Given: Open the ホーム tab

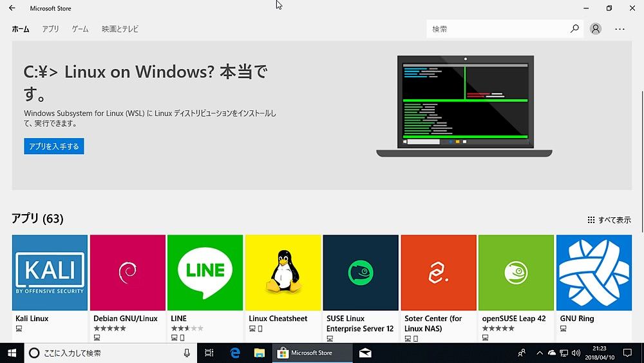Looking at the screenshot, I should pos(21,29).
